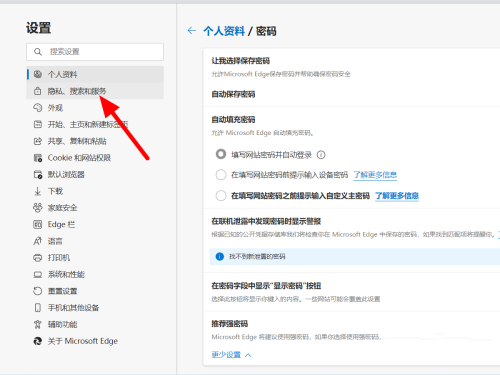The width and height of the screenshot is (500, 375).
Task: Click the 自动保存密码 setting row
Action: click(352, 94)
